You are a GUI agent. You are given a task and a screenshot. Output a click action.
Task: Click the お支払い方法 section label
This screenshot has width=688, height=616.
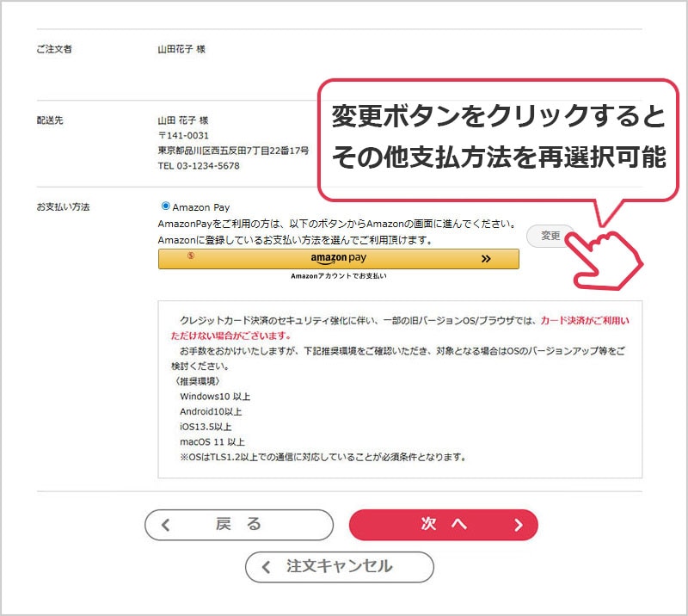63,207
